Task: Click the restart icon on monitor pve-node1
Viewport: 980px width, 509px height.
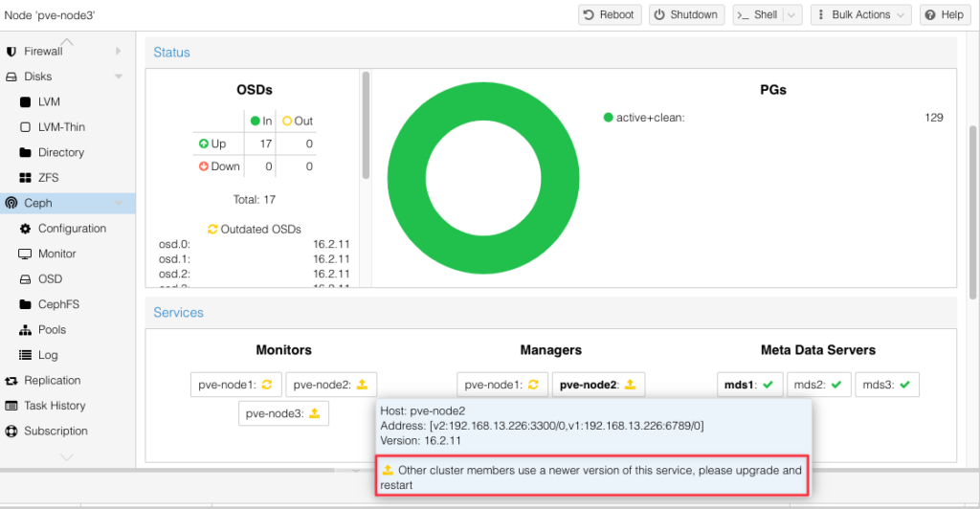Action: [267, 385]
